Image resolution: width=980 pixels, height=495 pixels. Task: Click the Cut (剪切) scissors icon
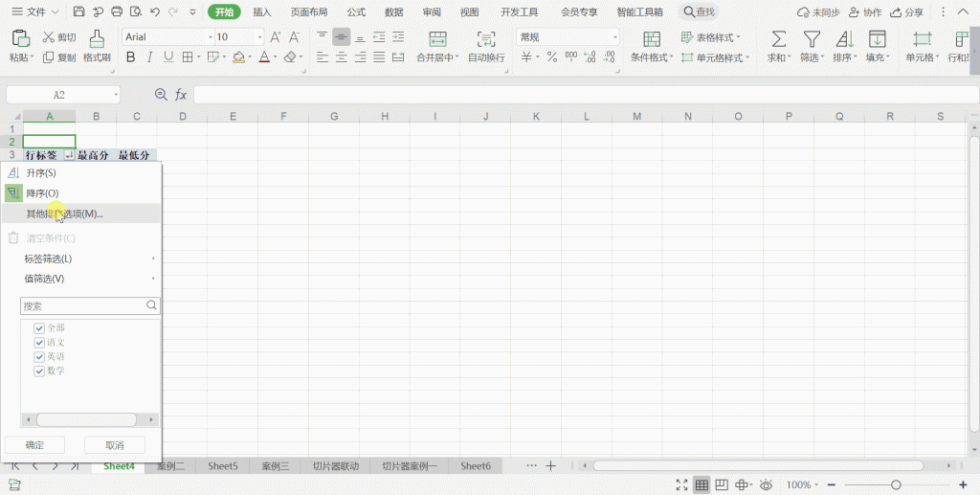tap(48, 37)
